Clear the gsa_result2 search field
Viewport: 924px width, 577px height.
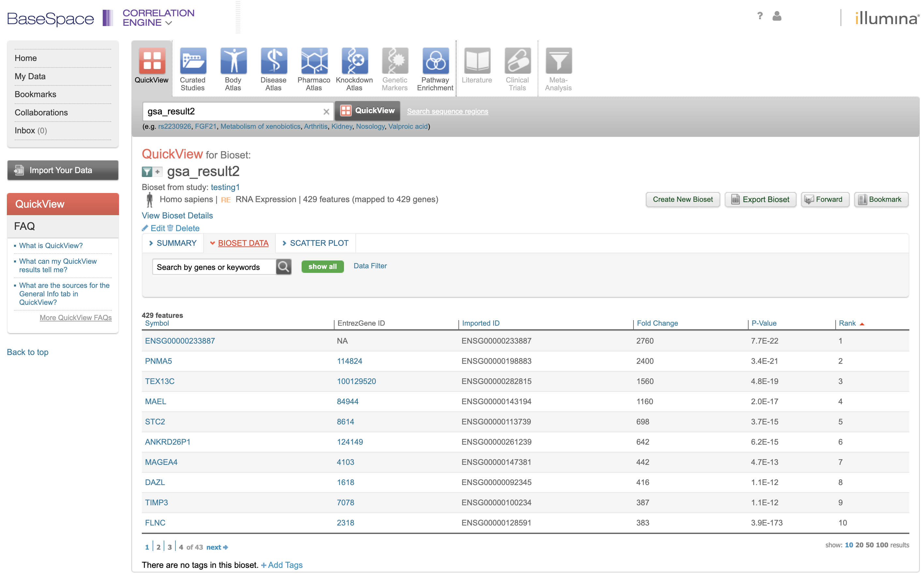(x=326, y=112)
